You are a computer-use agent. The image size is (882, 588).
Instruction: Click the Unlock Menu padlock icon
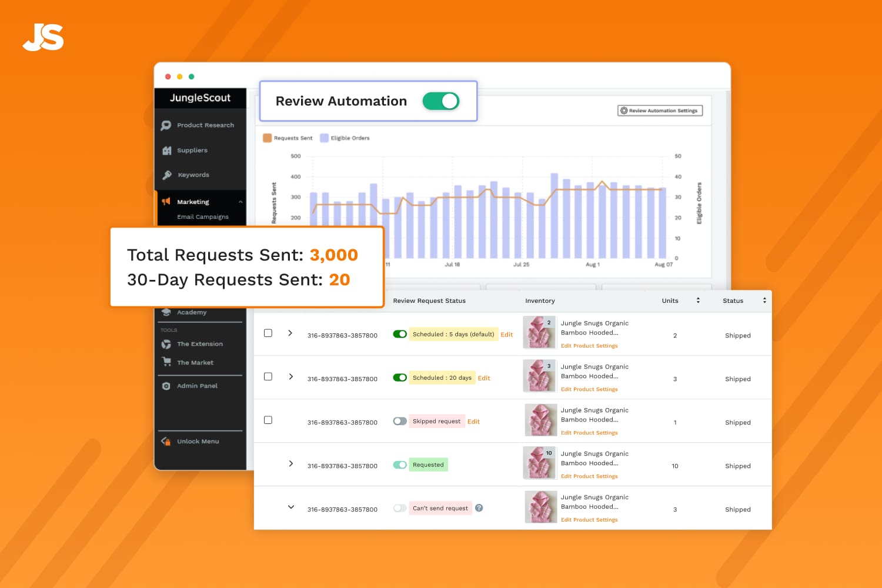(166, 442)
